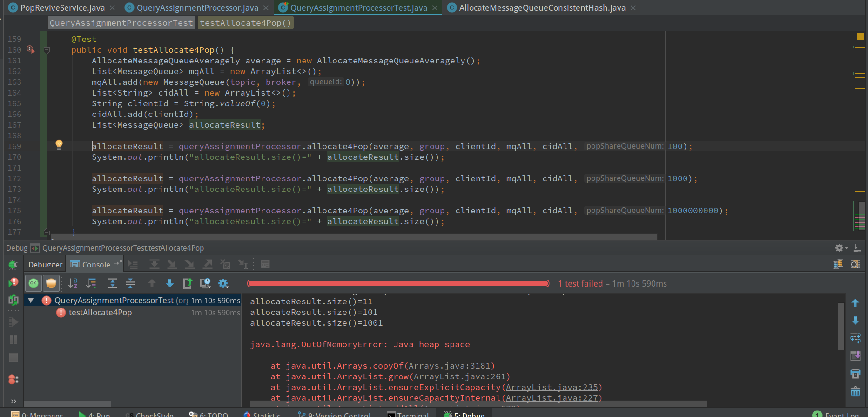The image size is (868, 417).
Task: Open View Breakpoints with the red circles icon
Action: point(13,380)
